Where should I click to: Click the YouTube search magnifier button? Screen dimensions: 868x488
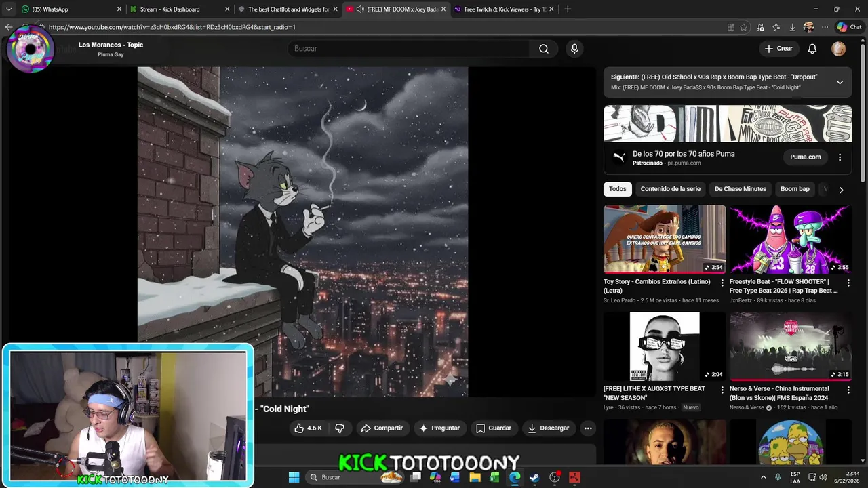tap(543, 49)
